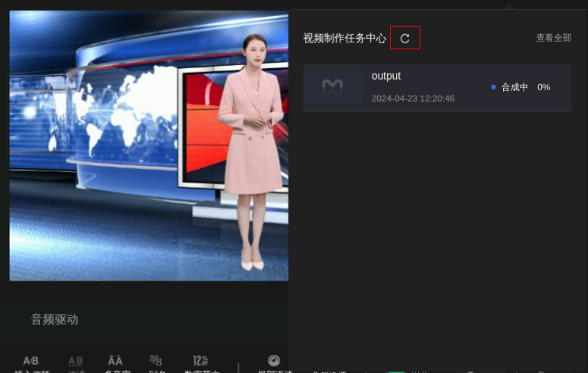
Task: Select the insert pause A|B icon
Action: click(x=31, y=362)
